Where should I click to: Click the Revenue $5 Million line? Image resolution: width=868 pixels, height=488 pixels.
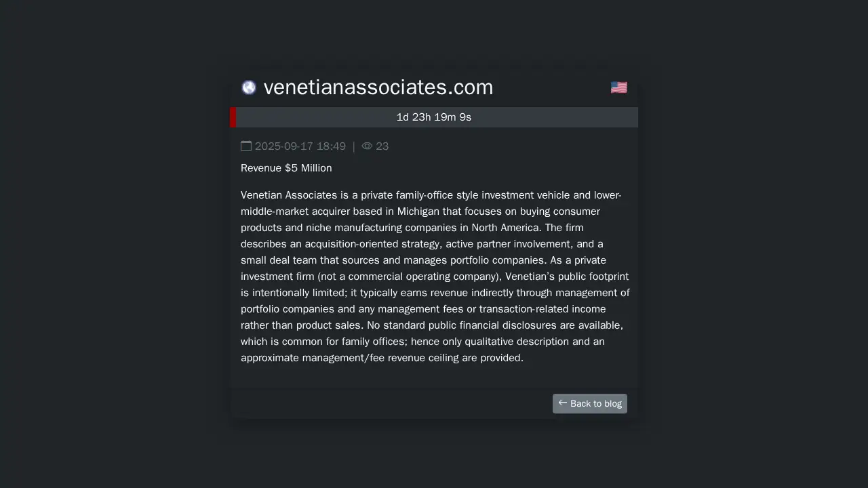click(286, 168)
